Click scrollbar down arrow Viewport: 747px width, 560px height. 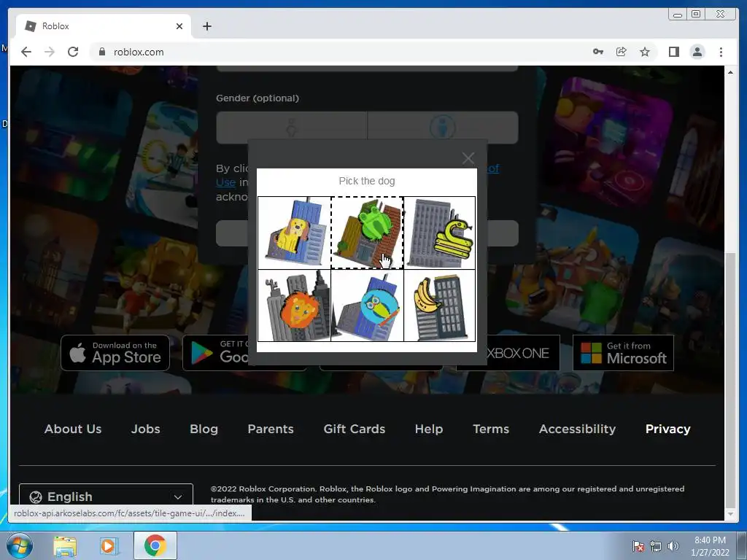tap(730, 514)
